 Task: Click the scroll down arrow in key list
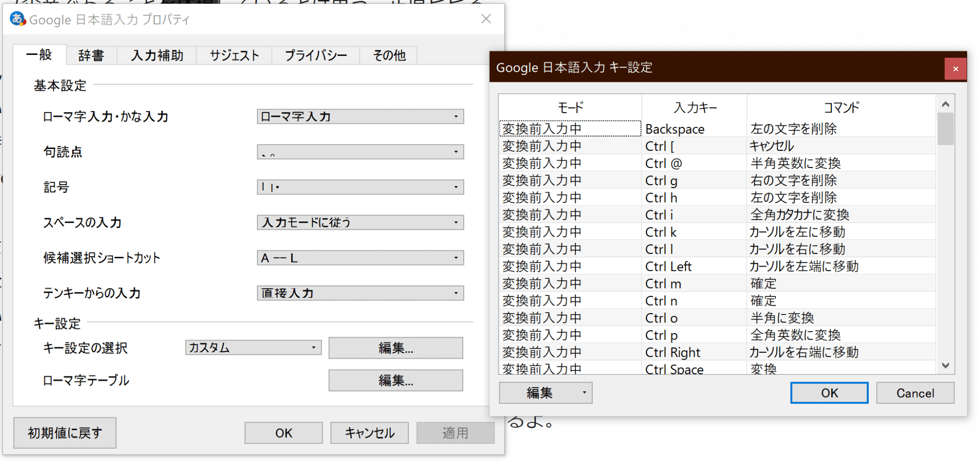pos(946,366)
